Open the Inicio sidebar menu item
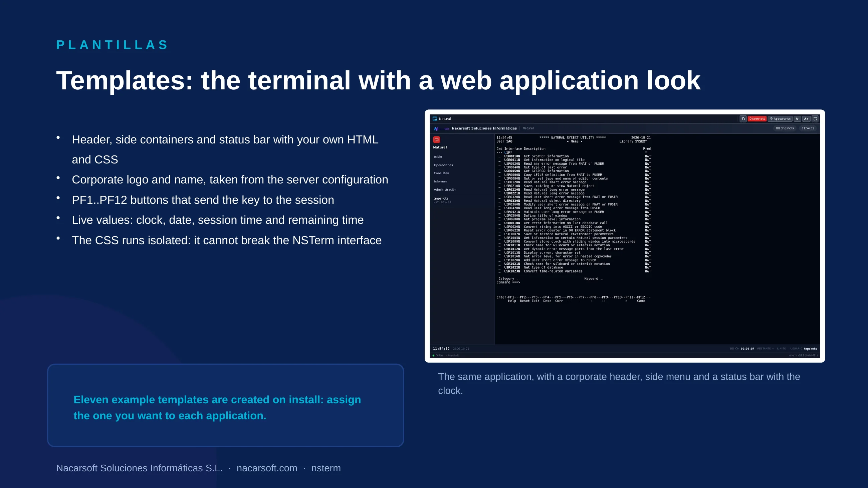The height and width of the screenshot is (488, 868). (x=438, y=157)
